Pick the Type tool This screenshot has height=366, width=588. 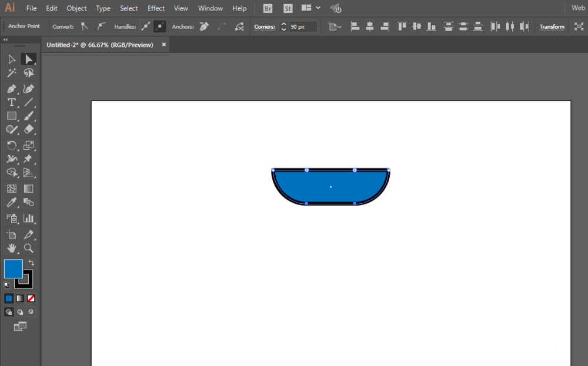pos(12,102)
